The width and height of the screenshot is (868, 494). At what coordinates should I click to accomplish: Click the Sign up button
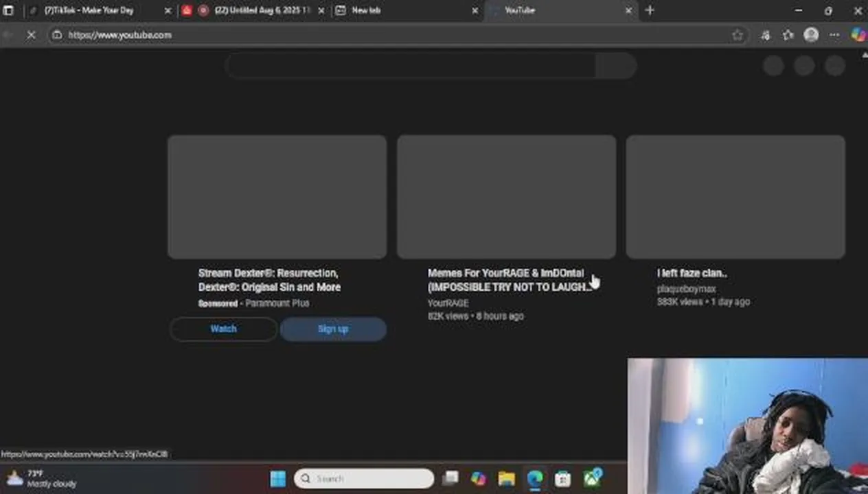[333, 329]
